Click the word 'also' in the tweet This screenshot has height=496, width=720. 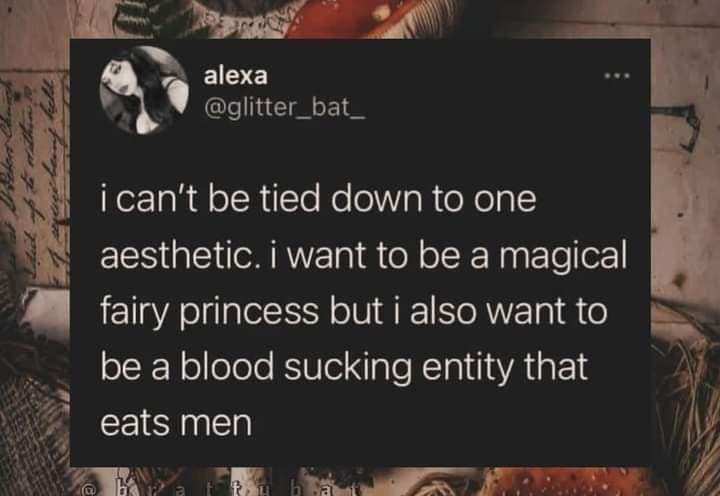click(x=468, y=312)
